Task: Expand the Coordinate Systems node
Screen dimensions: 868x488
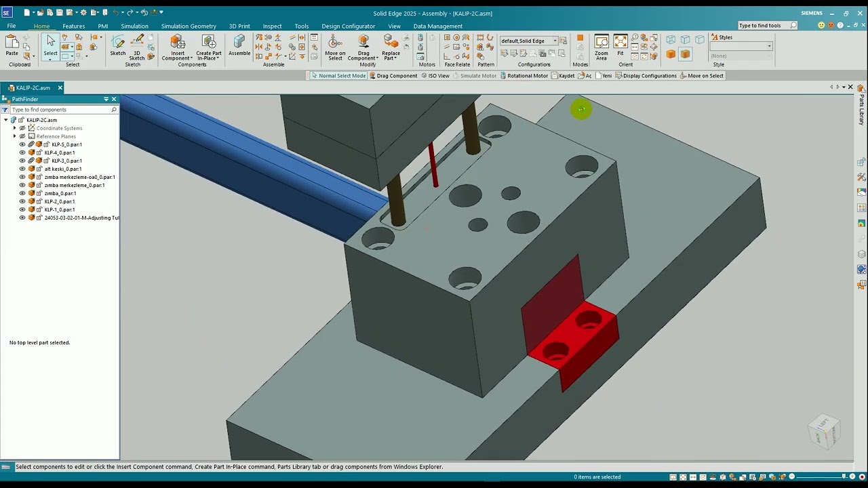Action: (x=15, y=128)
